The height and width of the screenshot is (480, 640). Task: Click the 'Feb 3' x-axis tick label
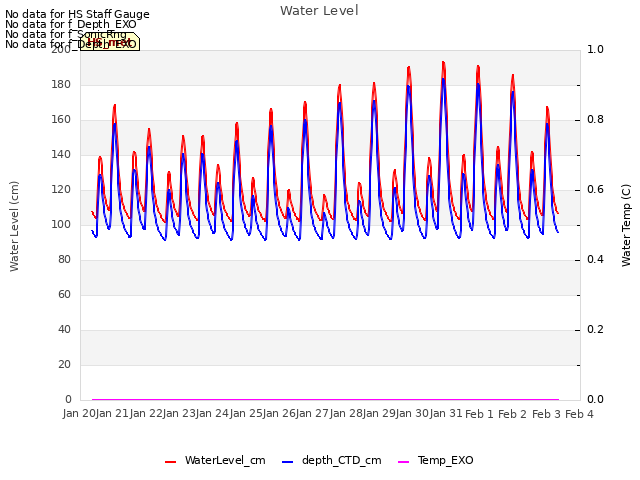546,414
